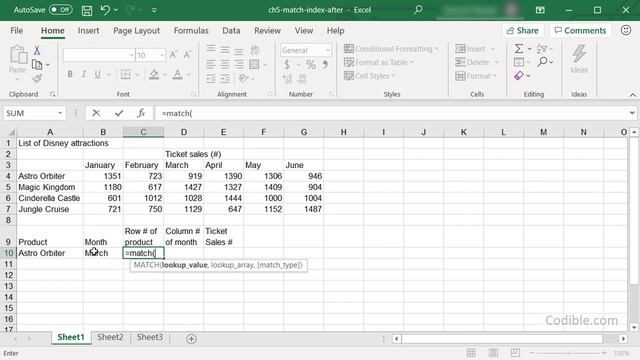Click the Fill Color bucket
The height and width of the screenshot is (360, 640).
click(154, 74)
